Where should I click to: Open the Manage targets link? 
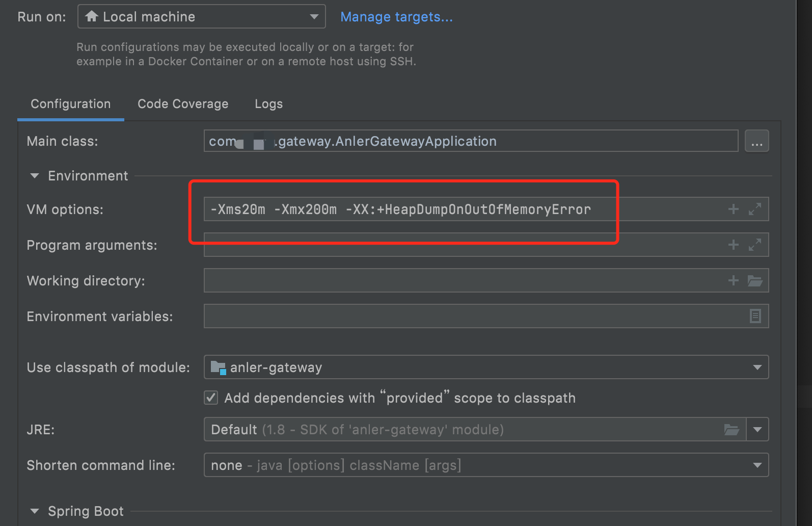point(396,17)
